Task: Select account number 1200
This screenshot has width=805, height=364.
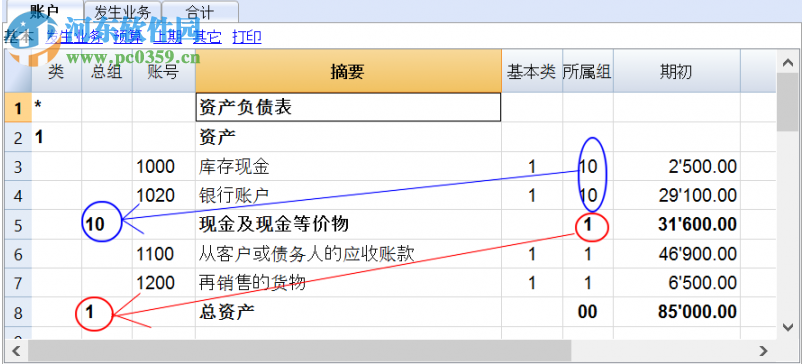Action: tap(164, 283)
